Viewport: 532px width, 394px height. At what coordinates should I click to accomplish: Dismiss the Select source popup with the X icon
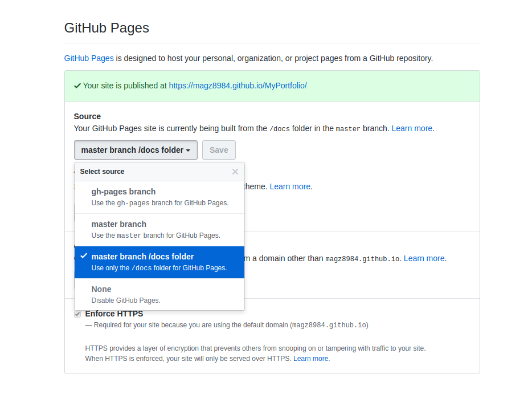235,171
